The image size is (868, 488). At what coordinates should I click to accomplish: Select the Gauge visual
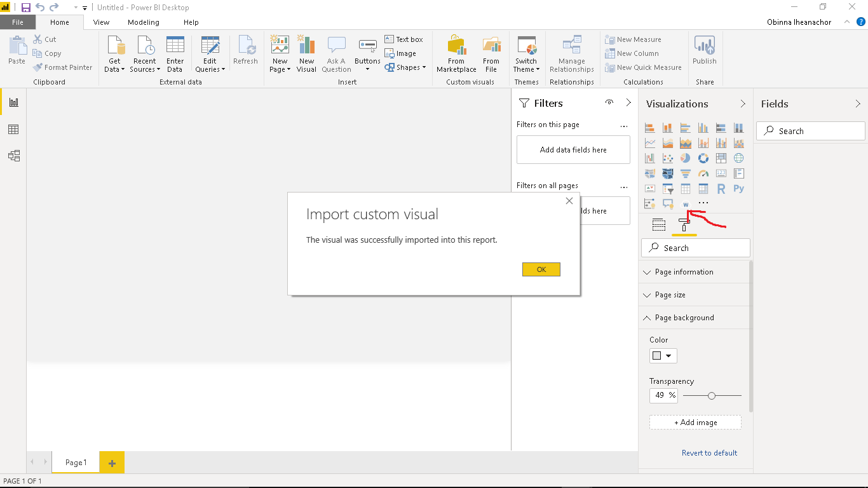pyautogui.click(x=703, y=173)
